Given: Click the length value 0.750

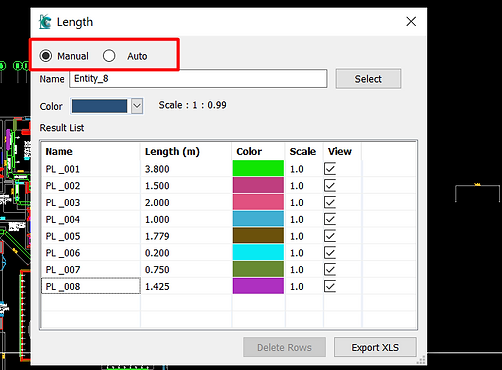Looking at the screenshot, I should pyautogui.click(x=157, y=269).
